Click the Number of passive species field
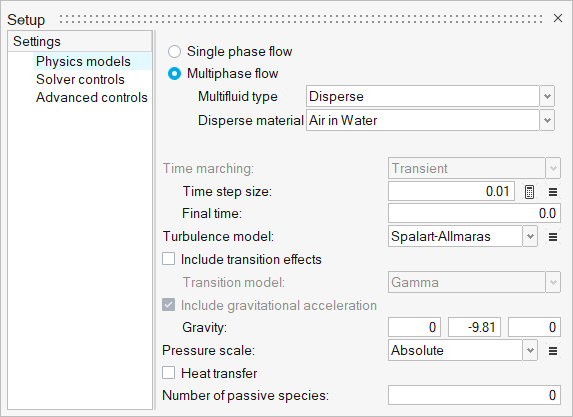 (474, 395)
